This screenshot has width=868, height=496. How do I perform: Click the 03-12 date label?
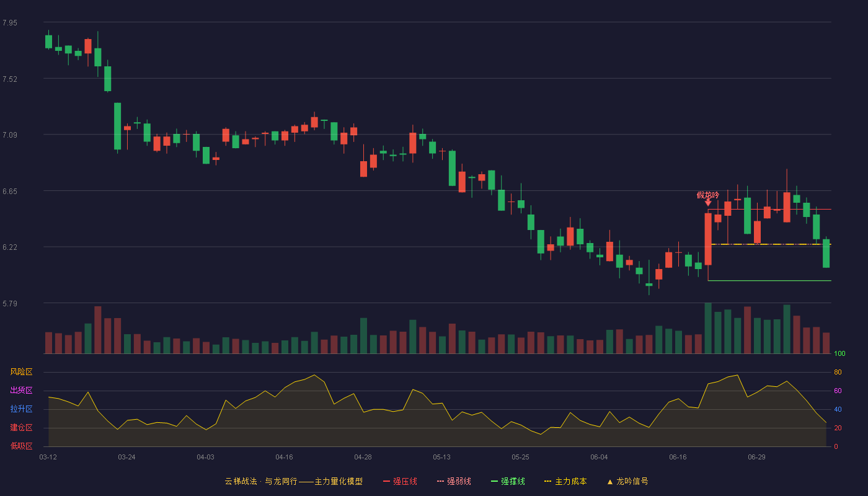point(48,457)
